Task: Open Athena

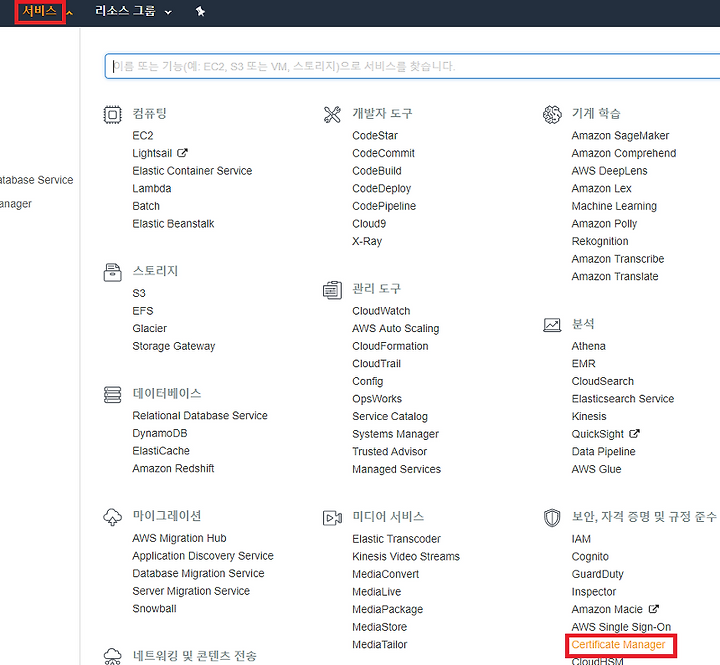Action: click(x=588, y=346)
